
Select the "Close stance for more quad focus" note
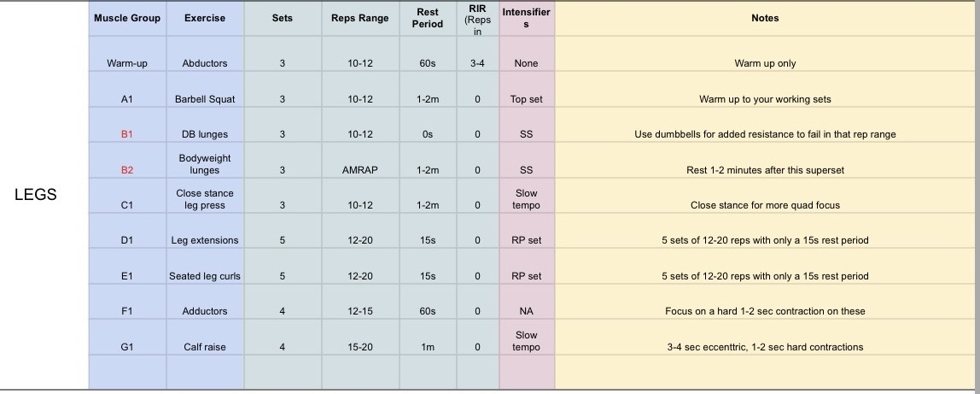(765, 205)
